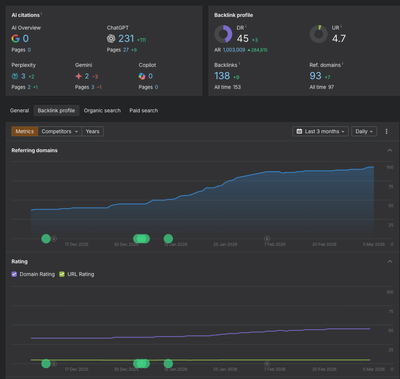Click the DR donut chart icon

coord(223,34)
